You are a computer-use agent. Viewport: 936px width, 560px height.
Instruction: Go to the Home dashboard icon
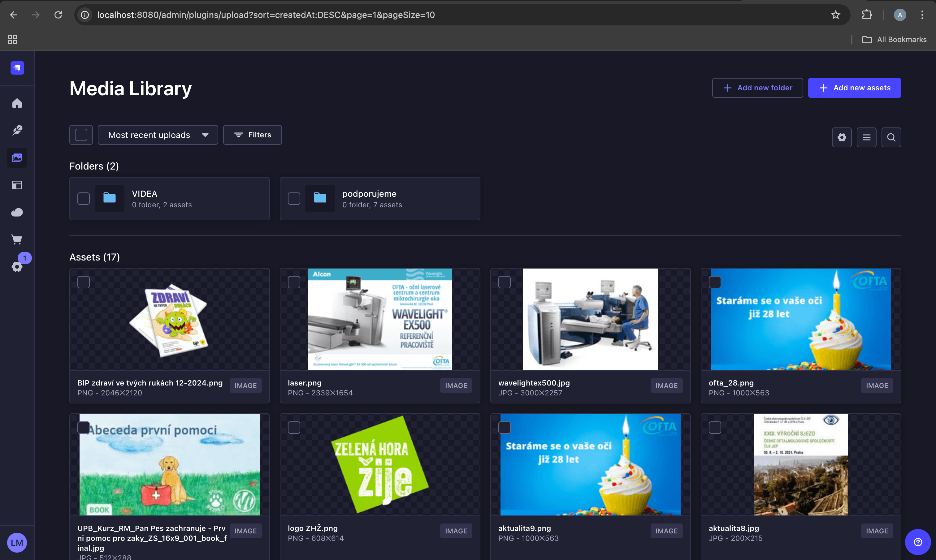pyautogui.click(x=17, y=103)
